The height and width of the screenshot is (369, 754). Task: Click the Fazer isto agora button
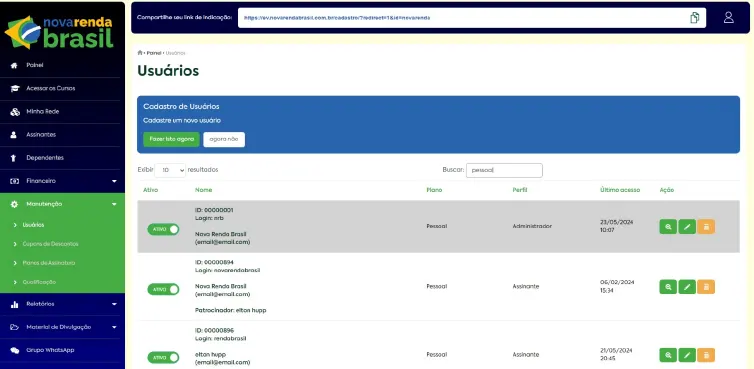click(171, 139)
